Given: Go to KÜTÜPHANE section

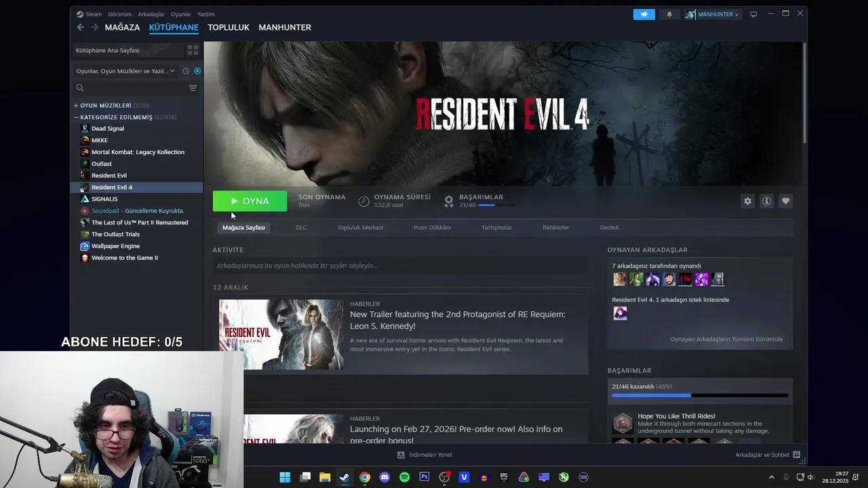Looking at the screenshot, I should (x=174, y=27).
